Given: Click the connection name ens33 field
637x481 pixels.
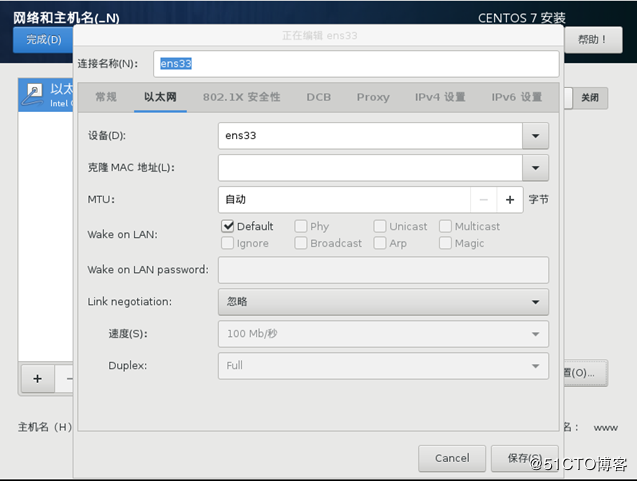Looking at the screenshot, I should (x=356, y=64).
